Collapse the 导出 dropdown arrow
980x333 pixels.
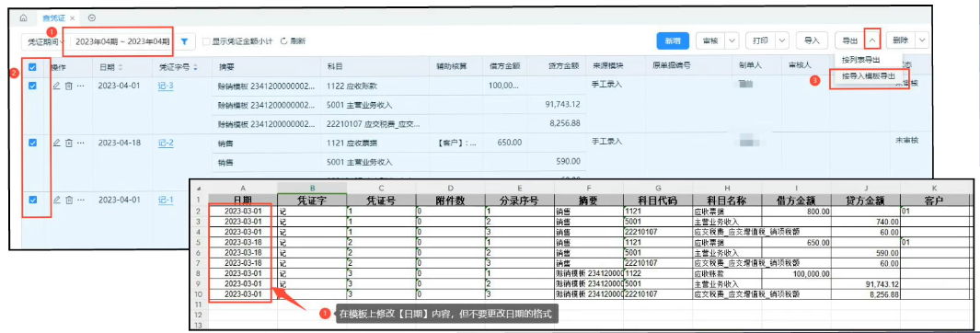[x=872, y=40]
